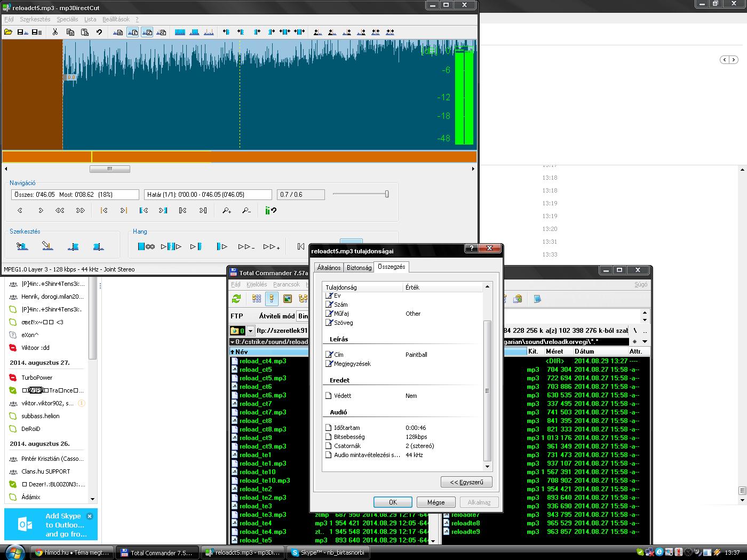Open the Szerkesztés menu in mp3DirectCut

[35, 19]
